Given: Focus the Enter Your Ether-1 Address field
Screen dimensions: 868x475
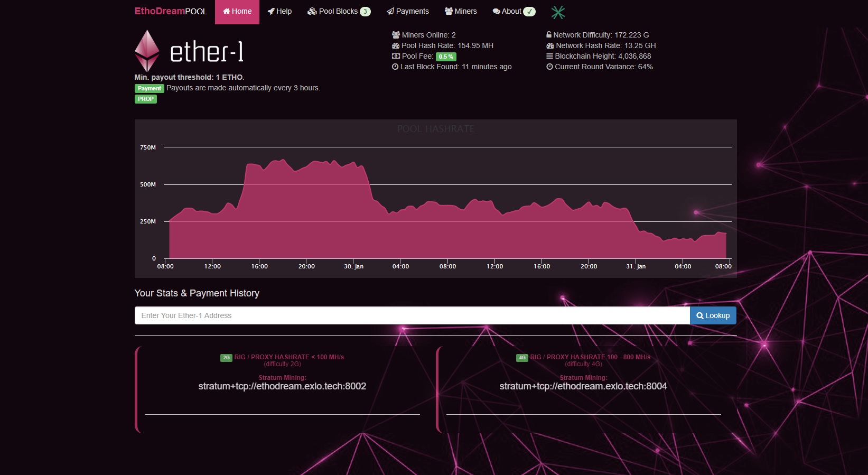Looking at the screenshot, I should [412, 315].
